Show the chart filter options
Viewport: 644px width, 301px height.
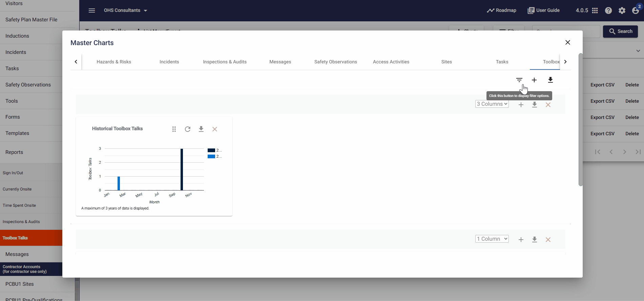pyautogui.click(x=519, y=80)
